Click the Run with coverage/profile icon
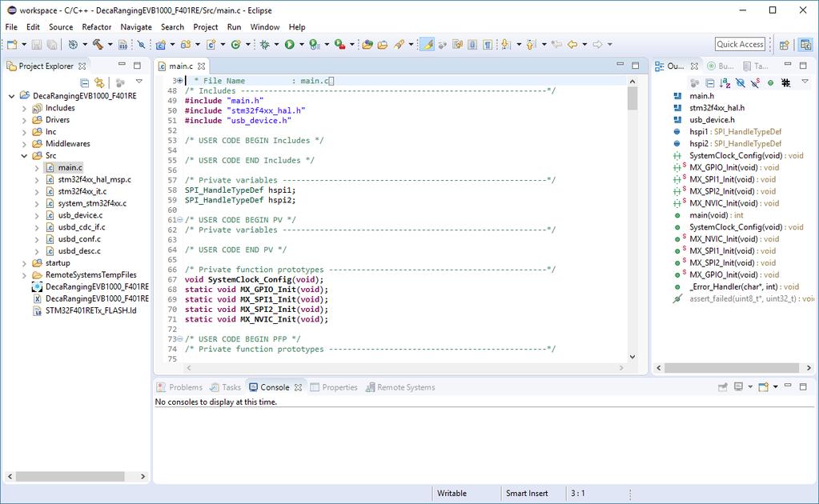819x504 pixels. tap(314, 44)
